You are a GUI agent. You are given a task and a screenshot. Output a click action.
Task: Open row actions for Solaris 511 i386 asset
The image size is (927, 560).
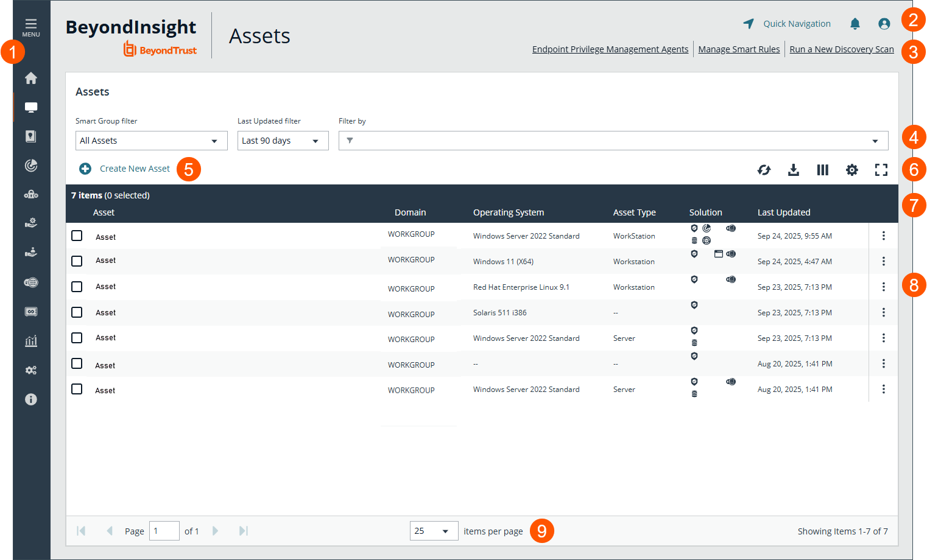(884, 312)
